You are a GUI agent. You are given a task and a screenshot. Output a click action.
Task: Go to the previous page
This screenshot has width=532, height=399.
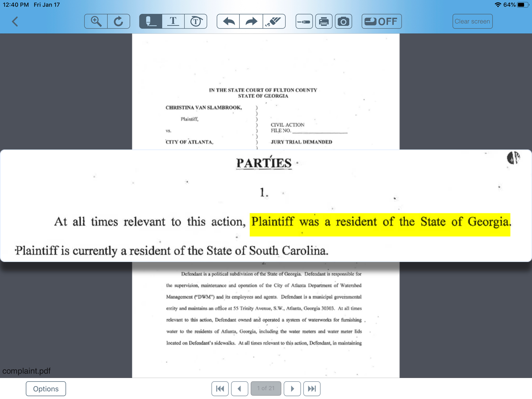(x=240, y=389)
